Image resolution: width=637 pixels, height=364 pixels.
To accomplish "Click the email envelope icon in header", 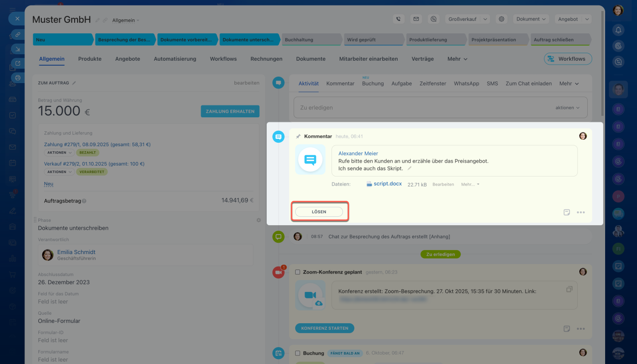I will click(416, 19).
